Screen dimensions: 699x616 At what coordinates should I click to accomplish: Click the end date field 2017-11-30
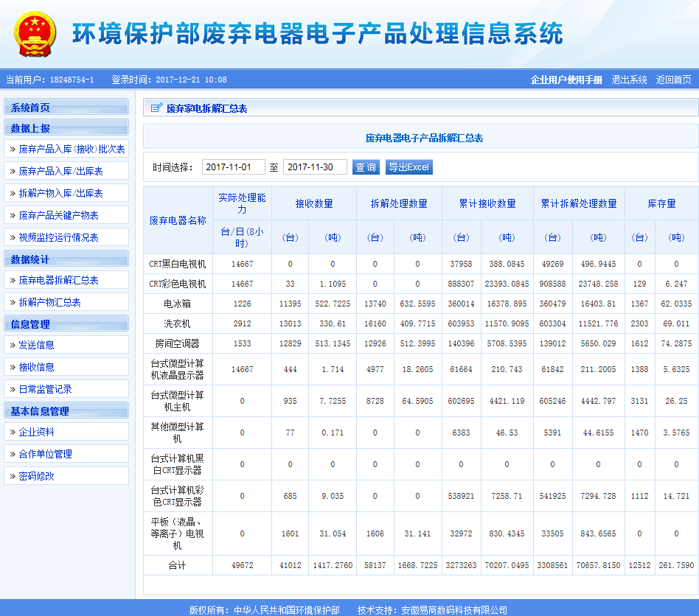[315, 167]
